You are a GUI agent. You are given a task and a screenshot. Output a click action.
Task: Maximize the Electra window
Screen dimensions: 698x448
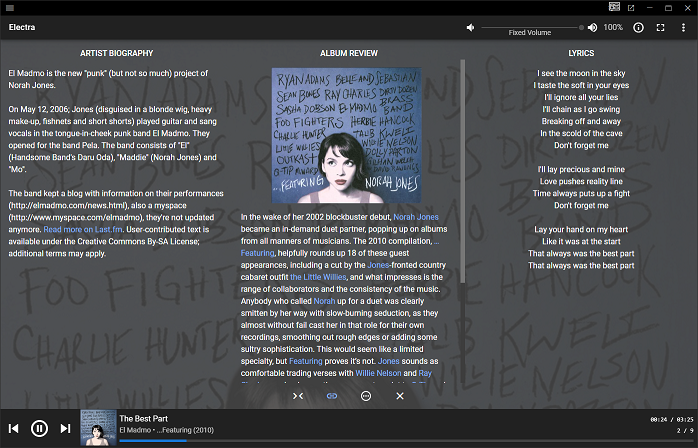(x=668, y=8)
